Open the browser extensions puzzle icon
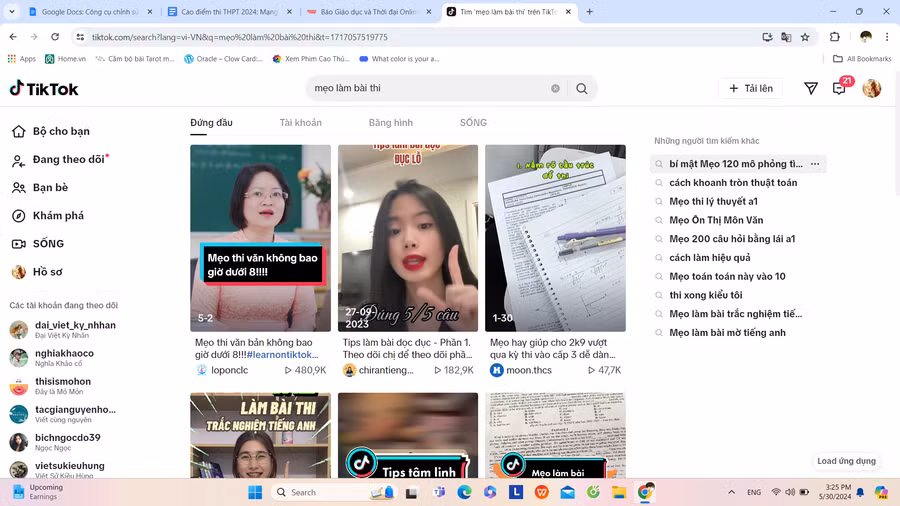This screenshot has width=900, height=506. (835, 37)
